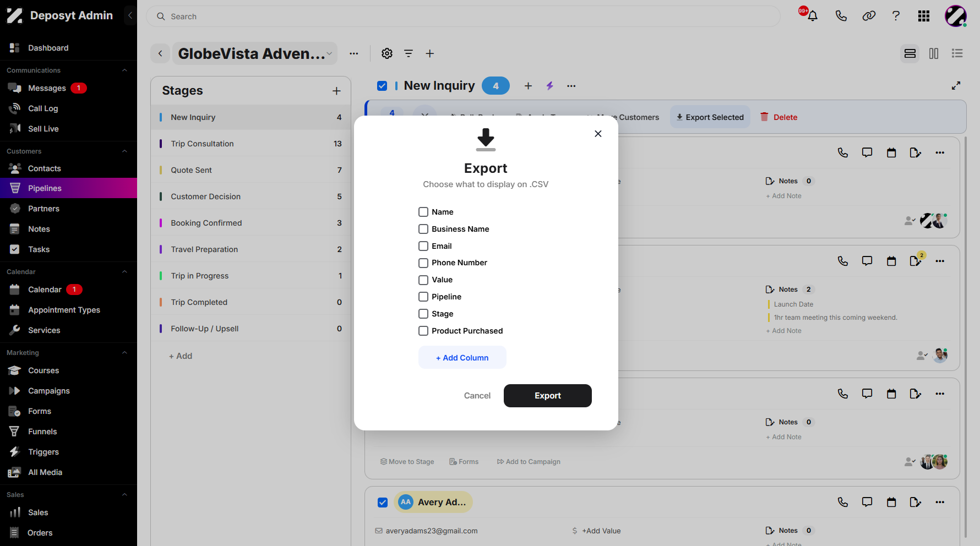Check the Phone Number checkbox
980x546 pixels.
coord(423,263)
